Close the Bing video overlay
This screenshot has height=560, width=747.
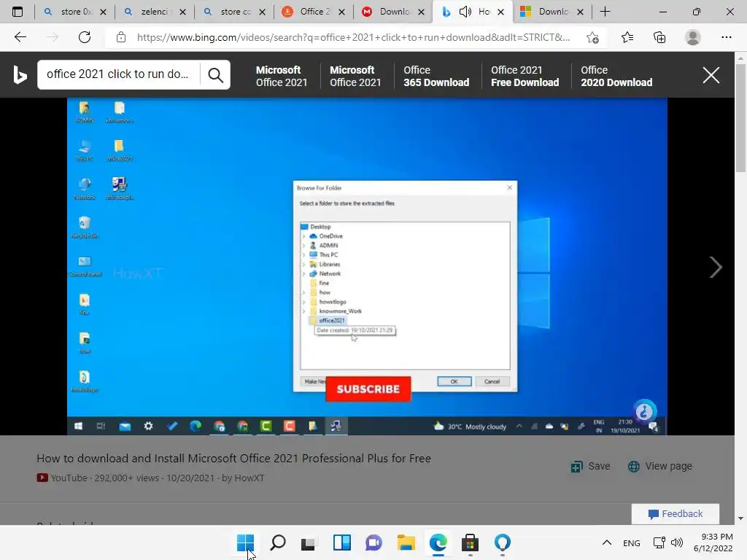(x=711, y=75)
